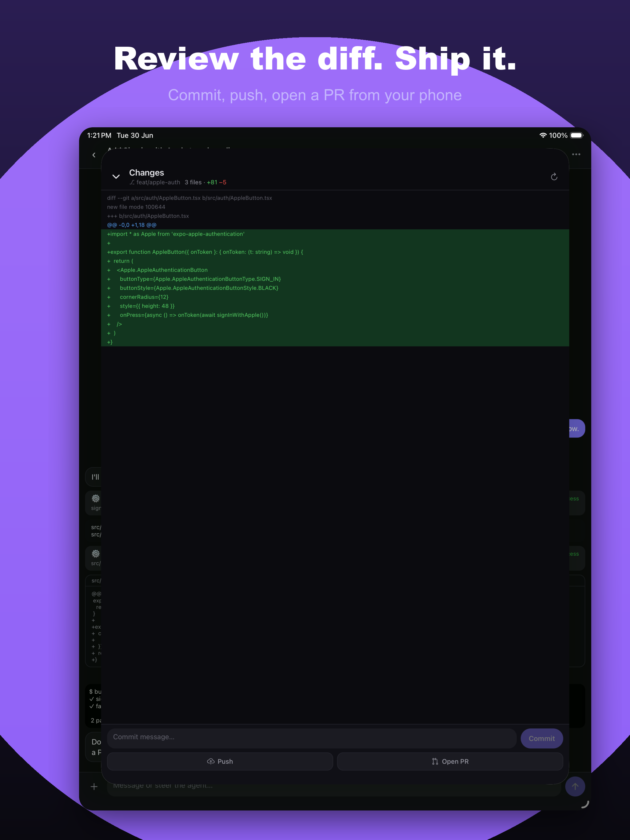Click the cloud upload icon in Push
This screenshot has height=840, width=630.
tap(210, 761)
